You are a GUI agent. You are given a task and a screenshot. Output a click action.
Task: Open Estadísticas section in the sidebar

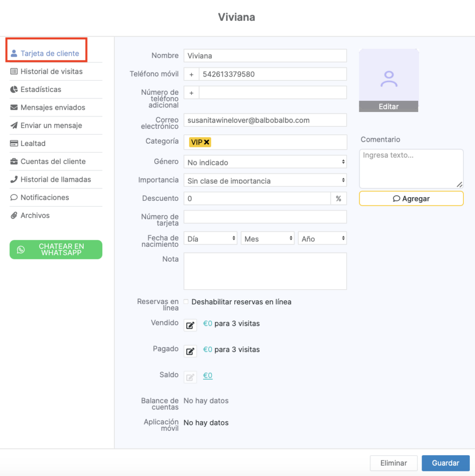pyautogui.click(x=41, y=89)
